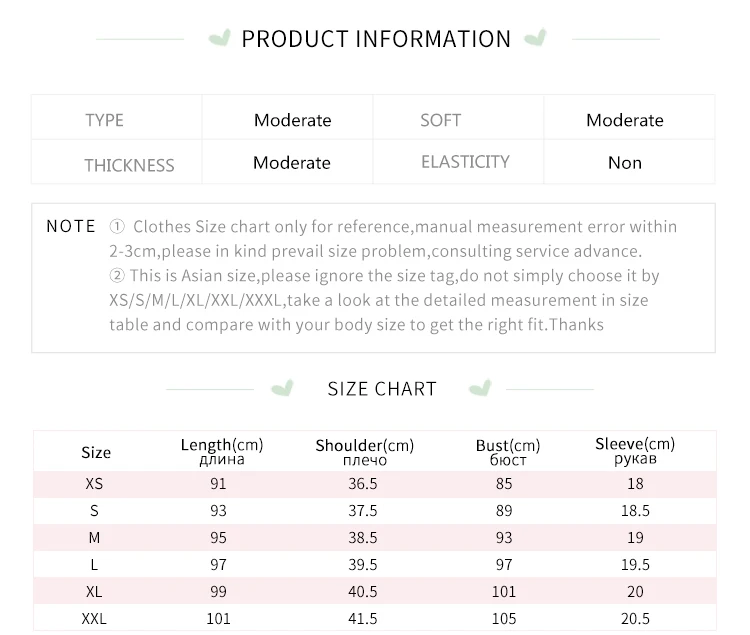Click the green heart right of Product Information
The image size is (750, 635).
coord(536,39)
